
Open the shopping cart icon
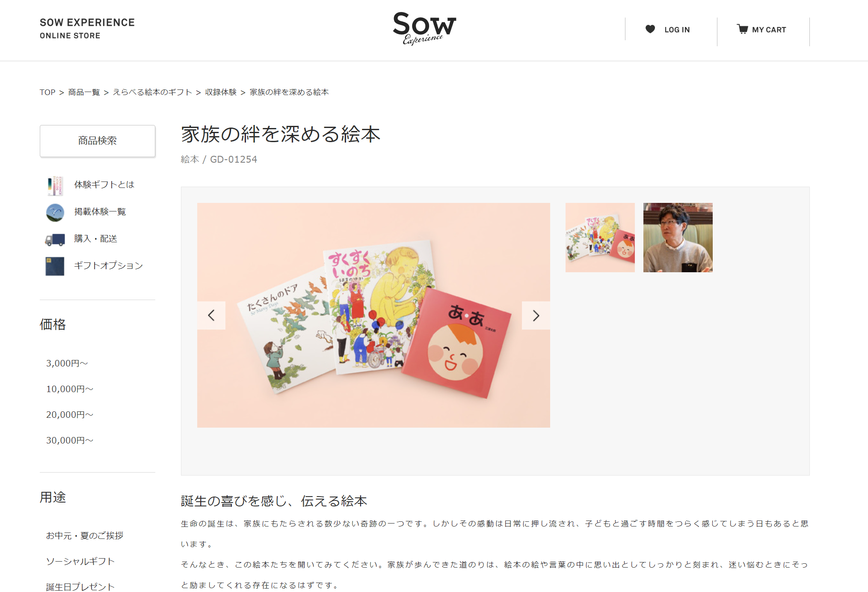pos(742,29)
